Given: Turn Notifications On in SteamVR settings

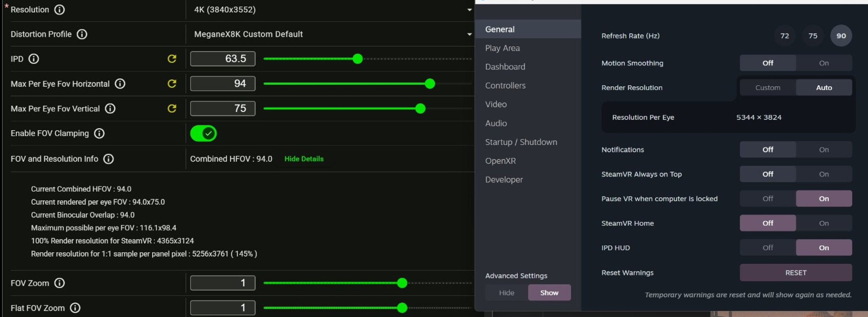Looking at the screenshot, I should 824,150.
